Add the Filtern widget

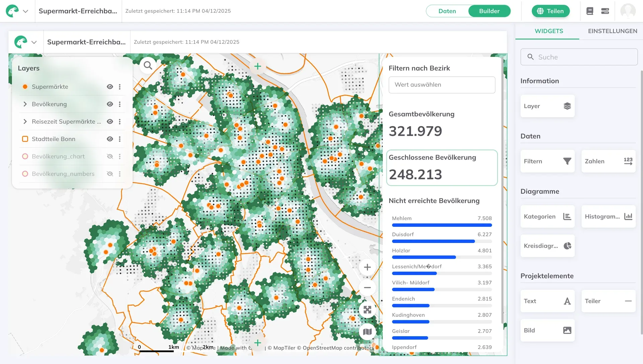tap(548, 161)
